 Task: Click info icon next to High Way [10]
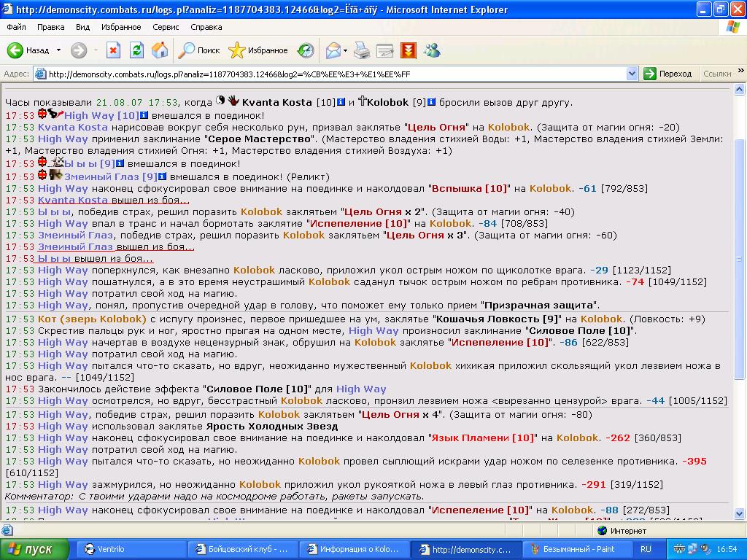144,115
